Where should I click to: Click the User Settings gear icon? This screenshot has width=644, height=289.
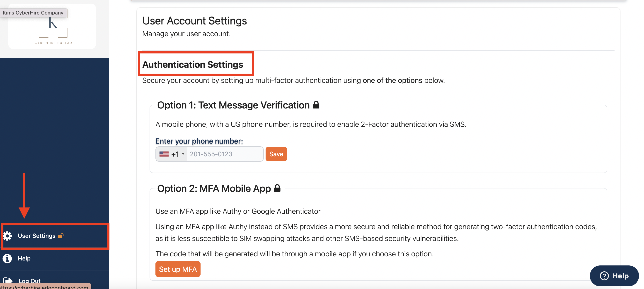point(7,236)
